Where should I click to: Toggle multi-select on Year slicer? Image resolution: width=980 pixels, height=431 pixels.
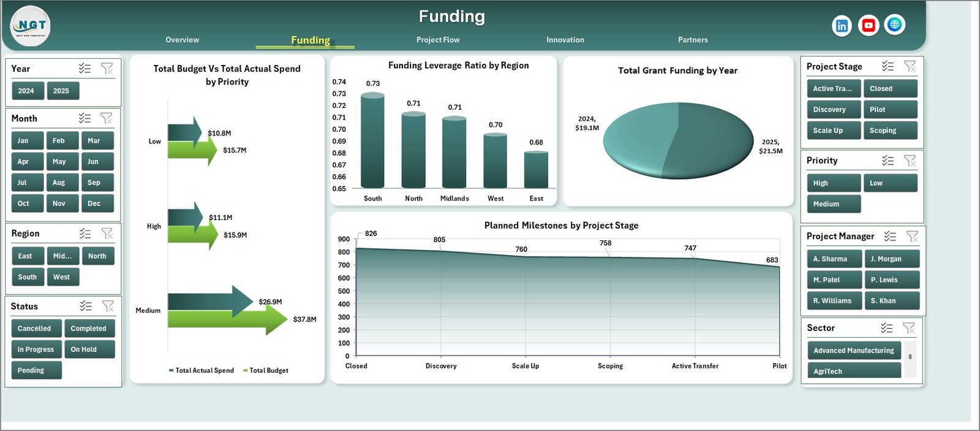click(x=85, y=69)
